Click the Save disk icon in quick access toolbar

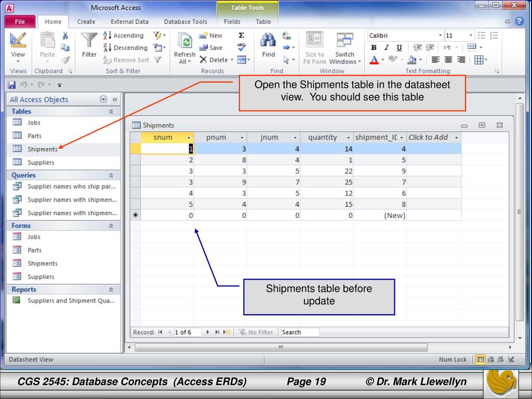pyautogui.click(x=12, y=85)
